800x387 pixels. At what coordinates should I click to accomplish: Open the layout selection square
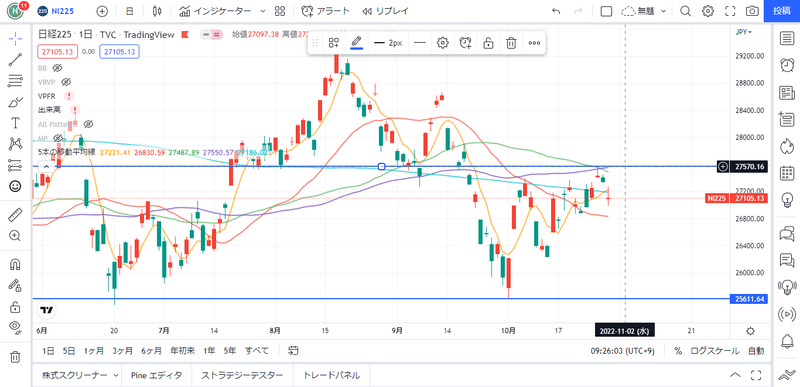coord(606,11)
